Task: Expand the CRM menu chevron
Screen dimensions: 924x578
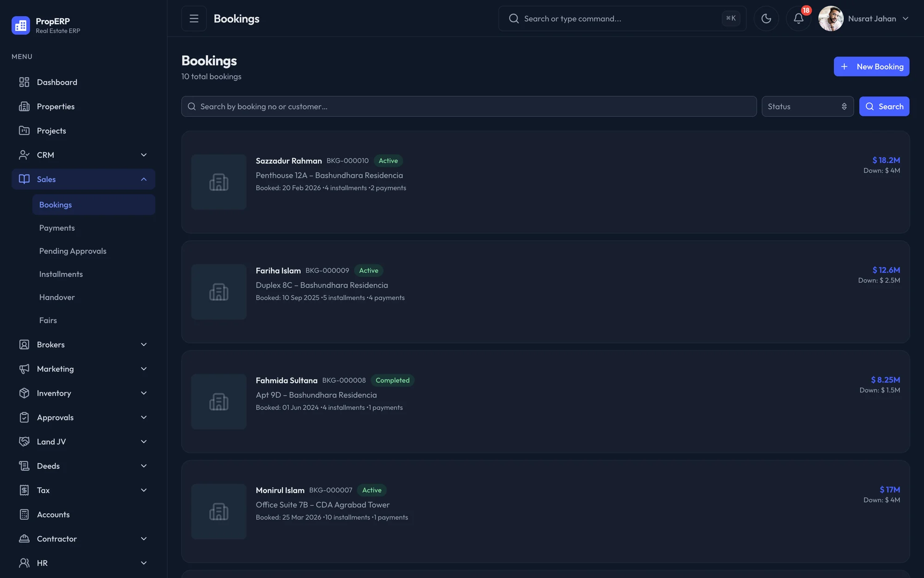Action: coord(144,155)
